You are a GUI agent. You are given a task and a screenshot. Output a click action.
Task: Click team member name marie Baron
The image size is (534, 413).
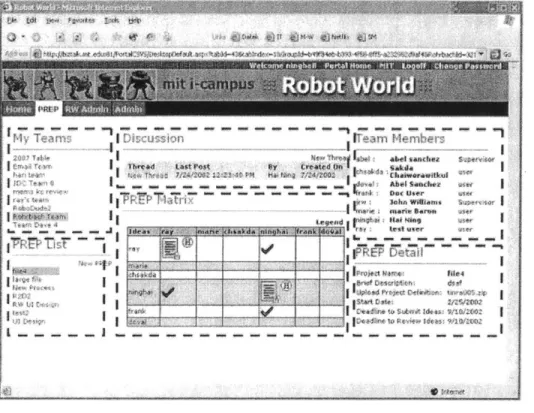pos(413,211)
